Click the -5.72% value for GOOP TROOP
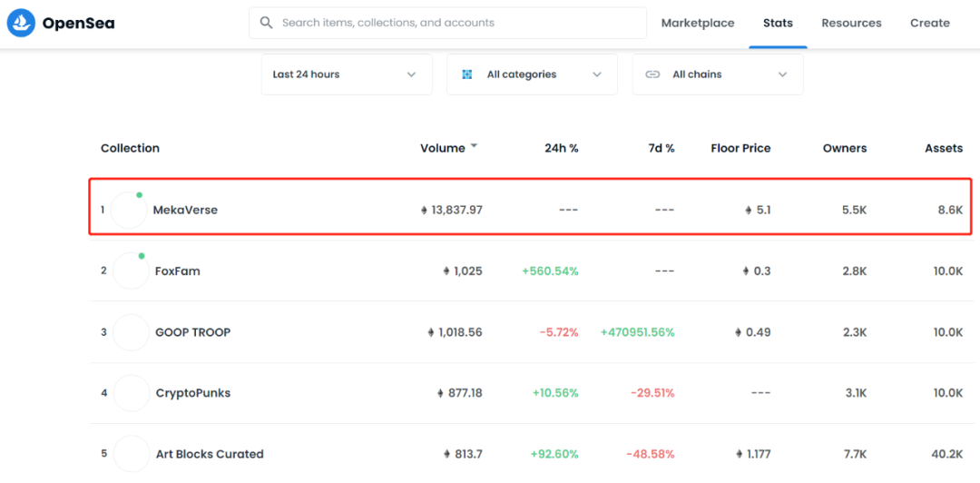Image resolution: width=980 pixels, height=483 pixels. [x=559, y=332]
